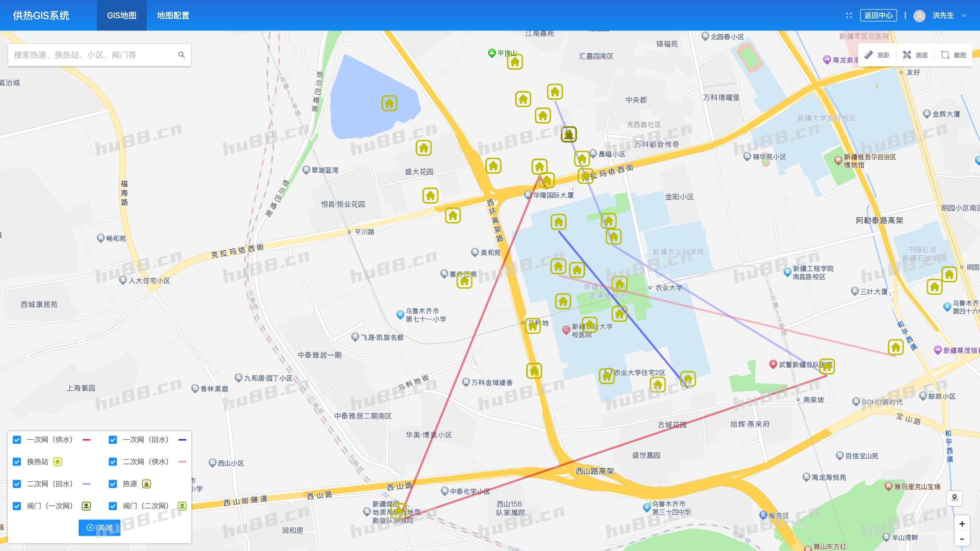980x551 pixels.
Task: Click the geolocation icon at bottom right
Action: click(x=954, y=498)
